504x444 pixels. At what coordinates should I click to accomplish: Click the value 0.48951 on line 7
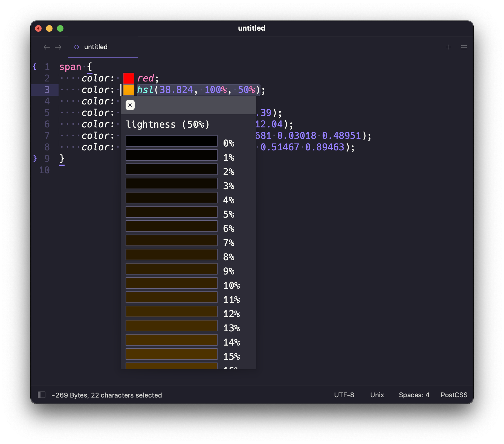(x=341, y=136)
